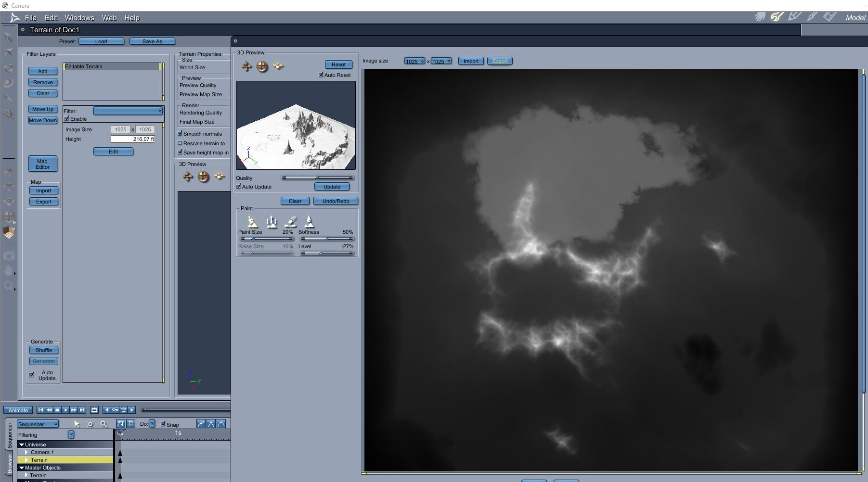Screen dimensions: 868x482
Task: Click the Update button in 3D Preview
Action: (x=332, y=187)
